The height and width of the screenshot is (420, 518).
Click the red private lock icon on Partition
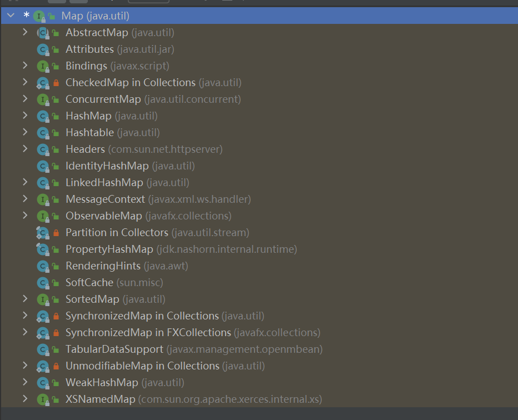coord(56,233)
